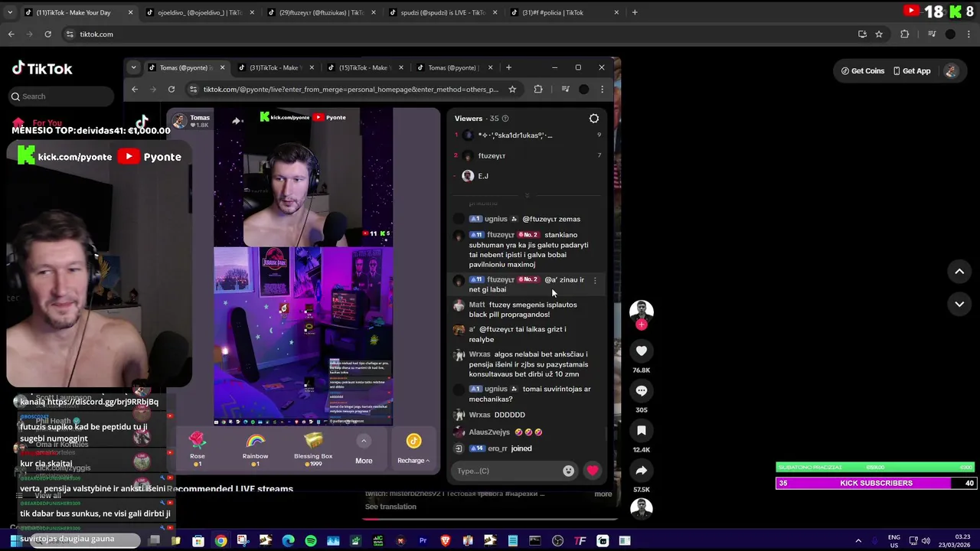Click 'AlausZvejys' emoji chat message
980x551 pixels.
[x=498, y=432]
